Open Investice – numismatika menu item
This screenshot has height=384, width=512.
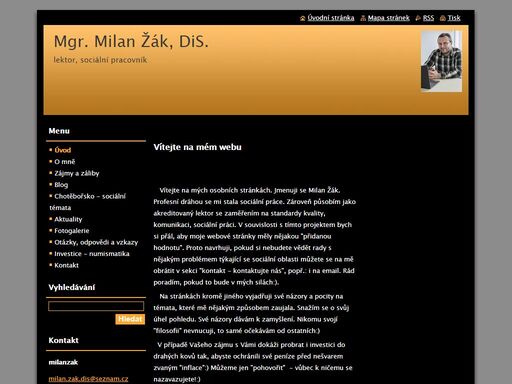tap(92, 254)
